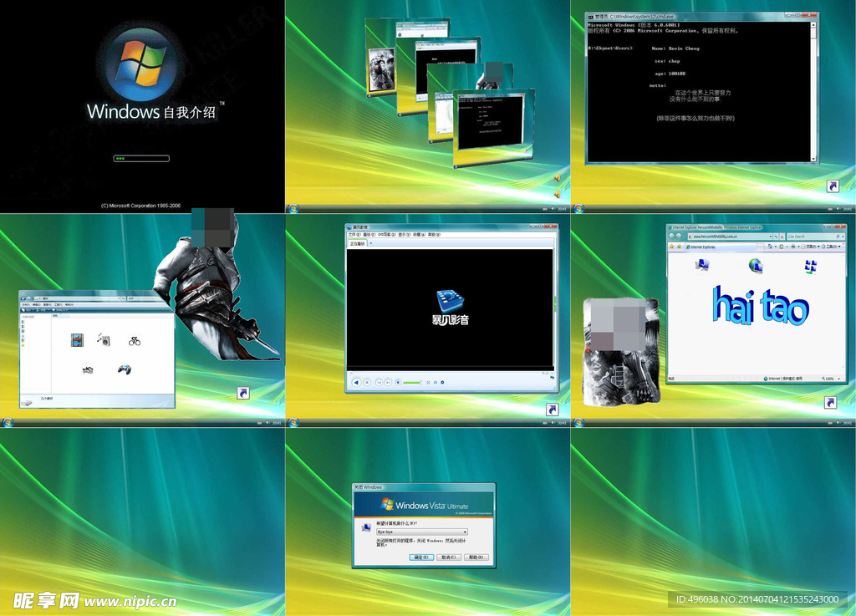Screen dimensions: 856x616
Task: Open the 页面 dropdown in Internet Explorer toolbar
Action: point(813,247)
